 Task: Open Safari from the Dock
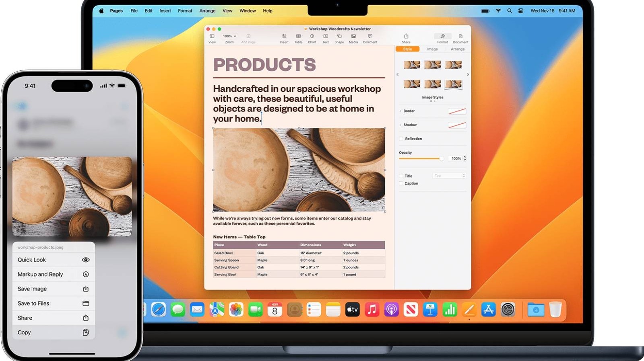pyautogui.click(x=158, y=310)
